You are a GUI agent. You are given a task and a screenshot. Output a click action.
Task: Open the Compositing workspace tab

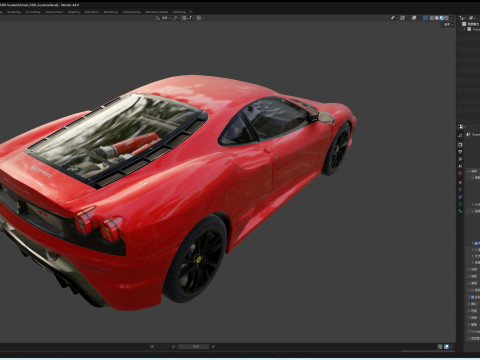[x=131, y=12]
